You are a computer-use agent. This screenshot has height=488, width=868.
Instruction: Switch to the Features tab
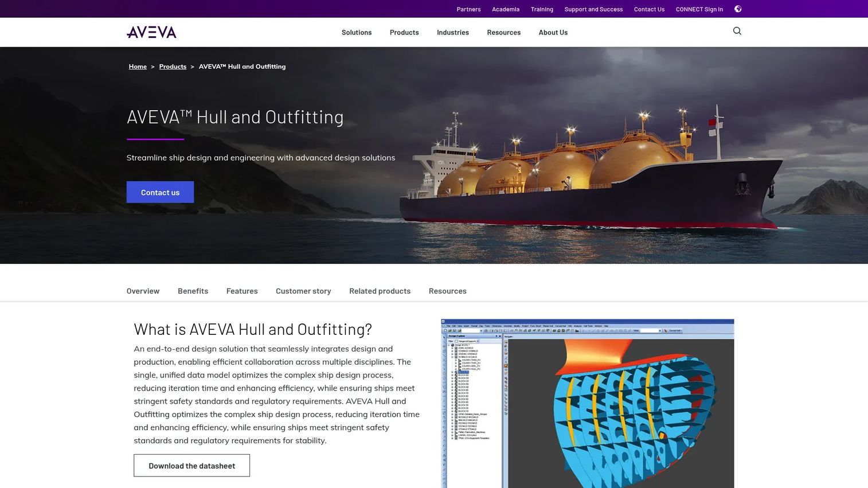coord(242,291)
